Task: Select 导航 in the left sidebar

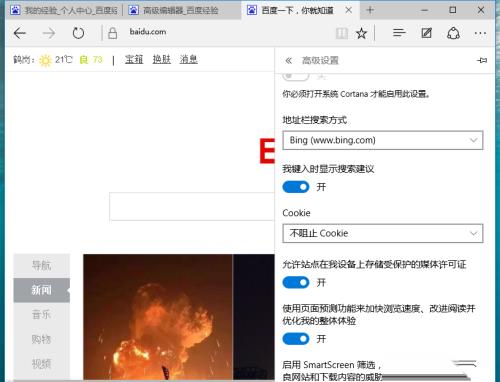Action: 42,265
